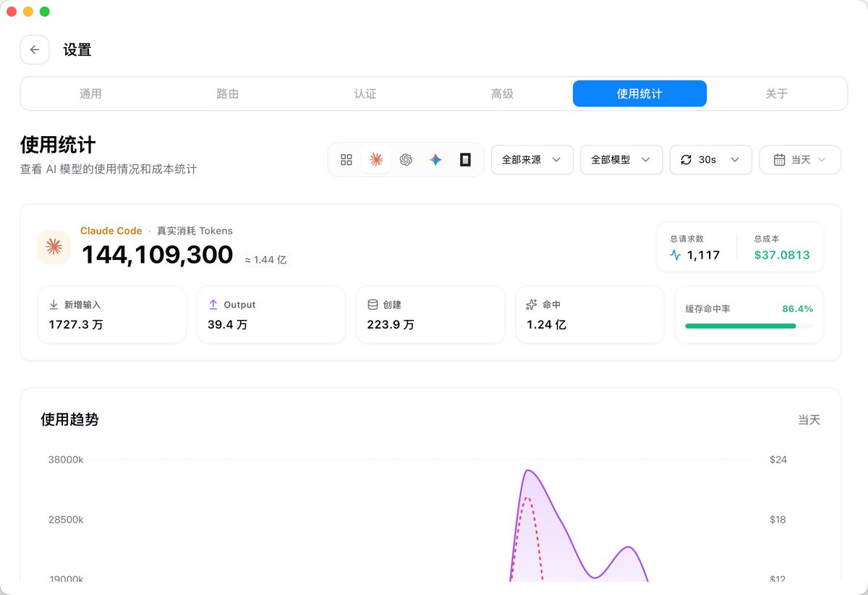868x595 pixels.
Task: Maximize the window with green button
Action: 45,12
